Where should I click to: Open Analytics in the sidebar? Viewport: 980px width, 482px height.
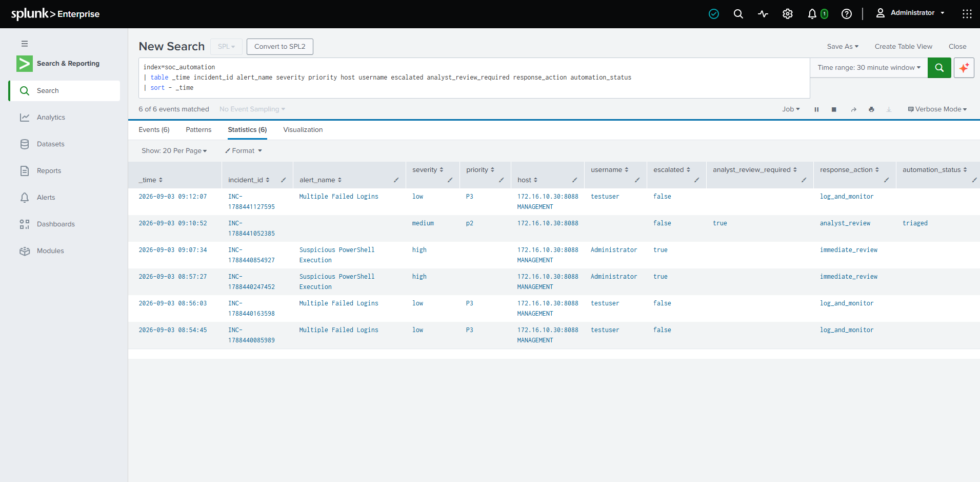tap(64, 118)
